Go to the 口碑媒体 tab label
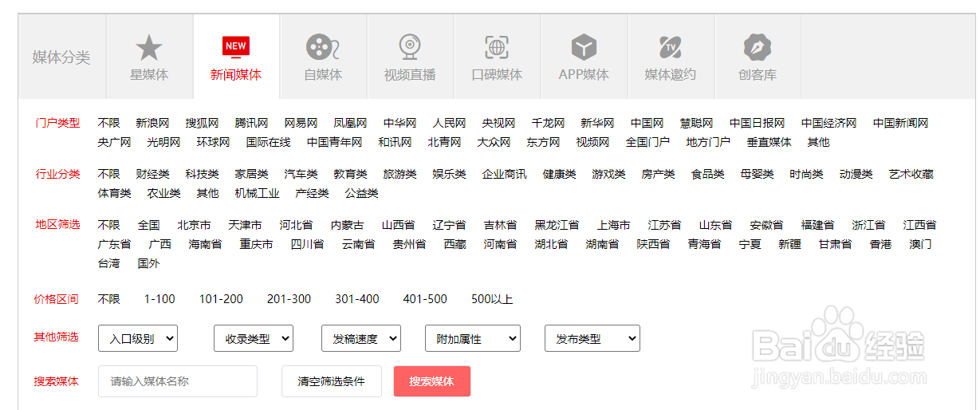The height and width of the screenshot is (410, 980). (498, 75)
